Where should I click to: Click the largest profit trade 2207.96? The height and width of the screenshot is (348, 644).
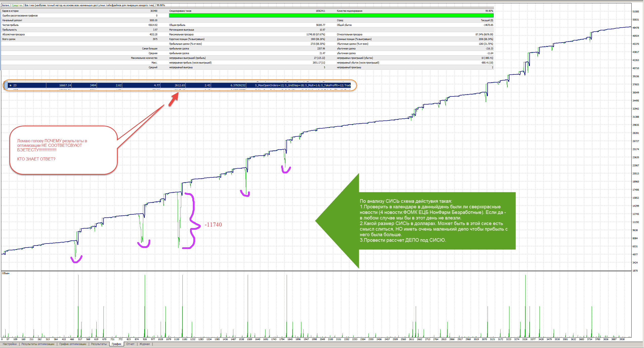321,49
